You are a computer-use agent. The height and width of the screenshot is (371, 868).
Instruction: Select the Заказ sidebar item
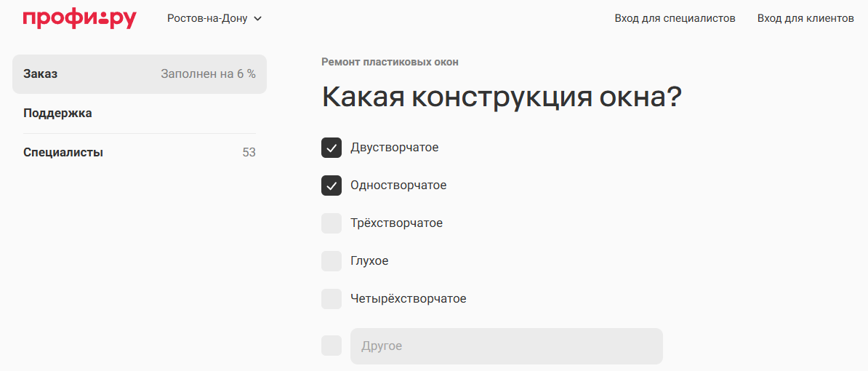pyautogui.click(x=140, y=74)
